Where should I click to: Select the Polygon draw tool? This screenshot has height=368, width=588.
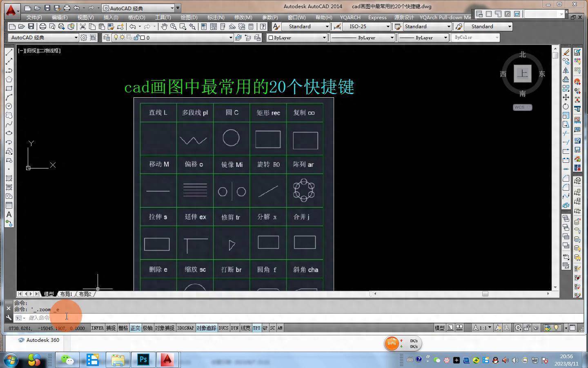point(9,79)
